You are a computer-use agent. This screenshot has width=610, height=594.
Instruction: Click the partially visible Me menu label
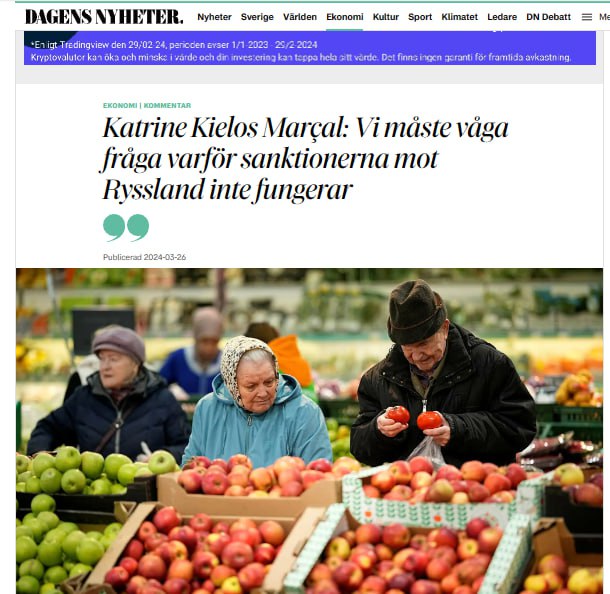[604, 17]
